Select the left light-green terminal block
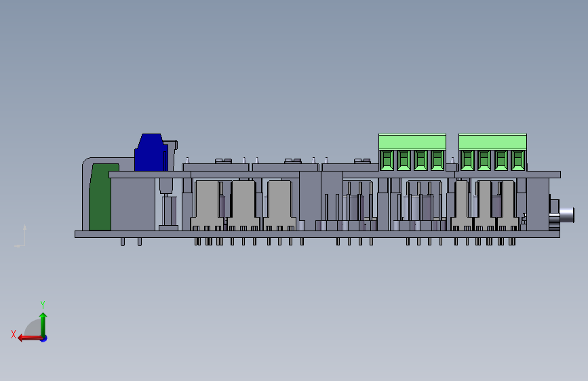This screenshot has height=381, width=588. (x=412, y=153)
